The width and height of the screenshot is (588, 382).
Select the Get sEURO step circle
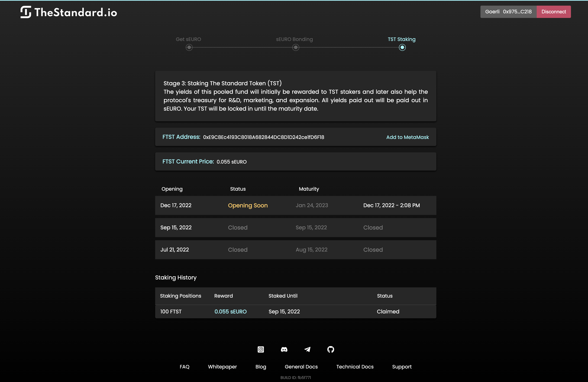(189, 47)
